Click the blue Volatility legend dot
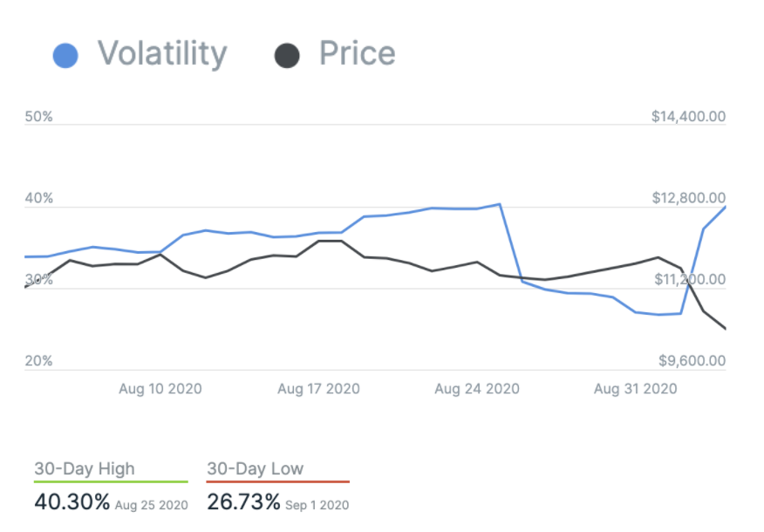 click(65, 56)
